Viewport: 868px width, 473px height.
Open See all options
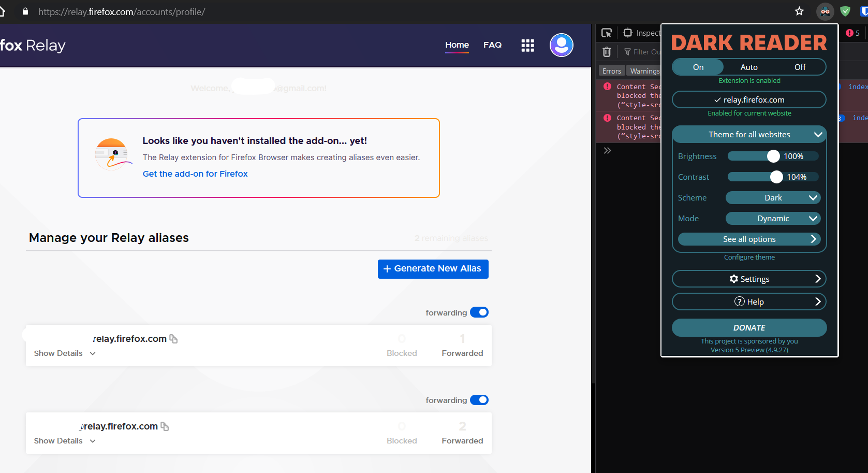749,239
